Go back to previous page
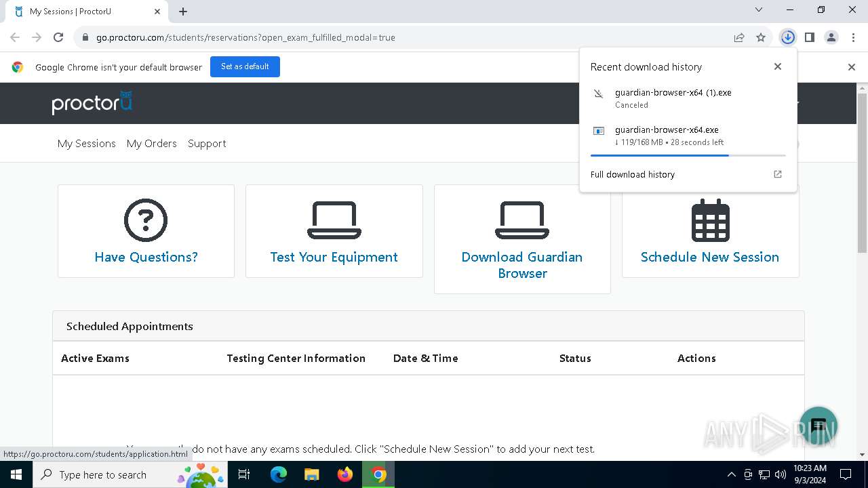 coord(15,37)
